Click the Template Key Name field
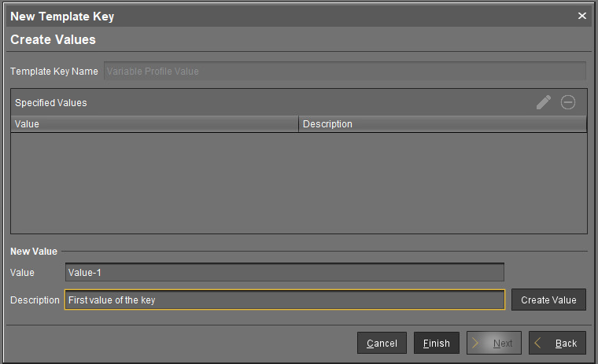Viewport: 598px width, 364px height. [x=345, y=71]
